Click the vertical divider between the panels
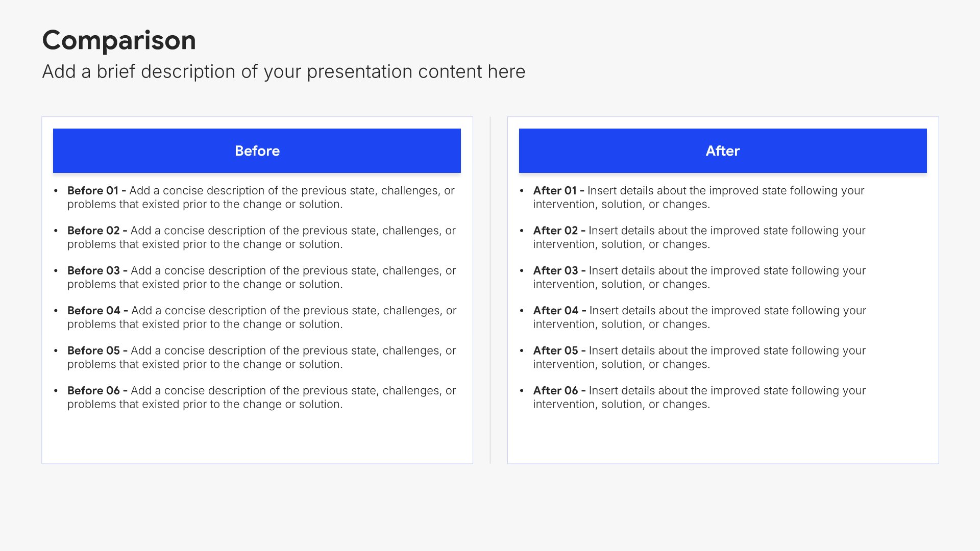Image resolution: width=980 pixels, height=551 pixels. coord(490,290)
